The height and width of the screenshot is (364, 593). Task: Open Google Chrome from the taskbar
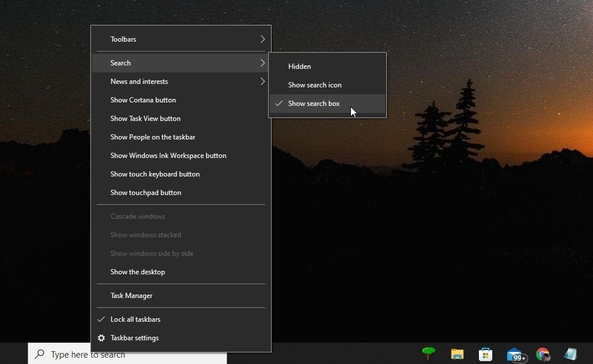pyautogui.click(x=543, y=354)
